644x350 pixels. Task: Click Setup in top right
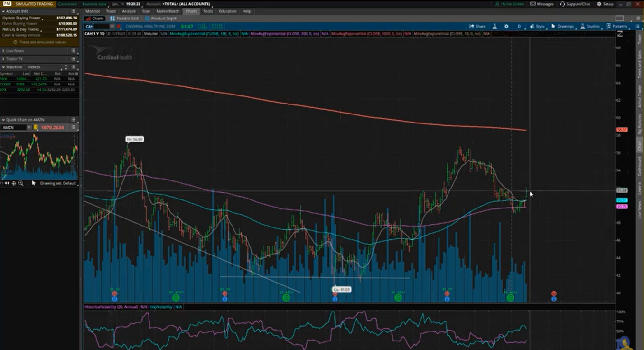pos(605,4)
